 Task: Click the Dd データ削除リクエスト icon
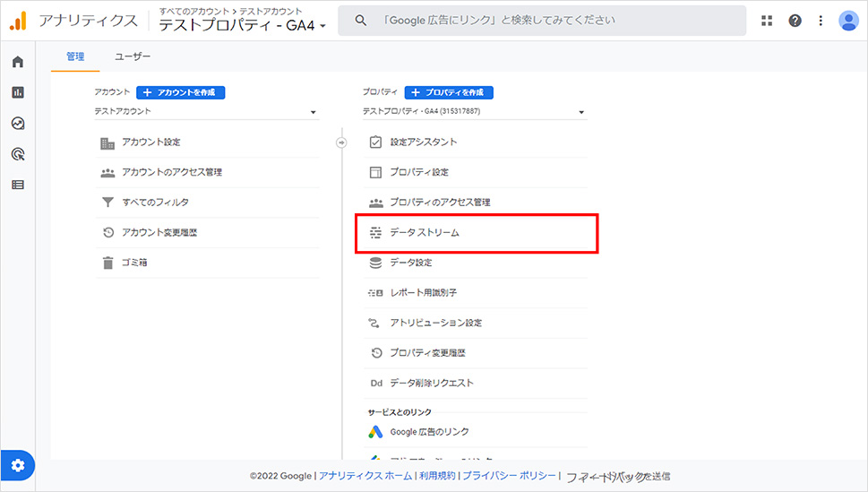(x=376, y=383)
